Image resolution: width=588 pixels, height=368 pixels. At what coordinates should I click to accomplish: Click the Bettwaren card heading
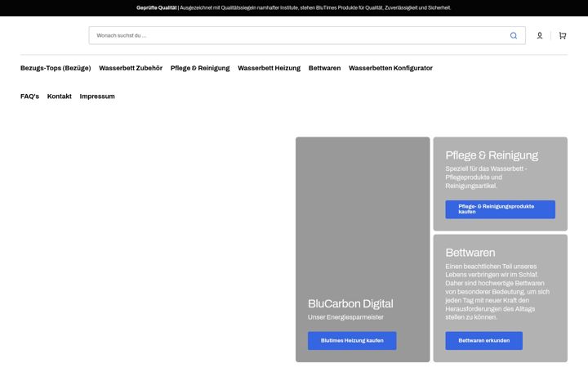click(x=470, y=253)
